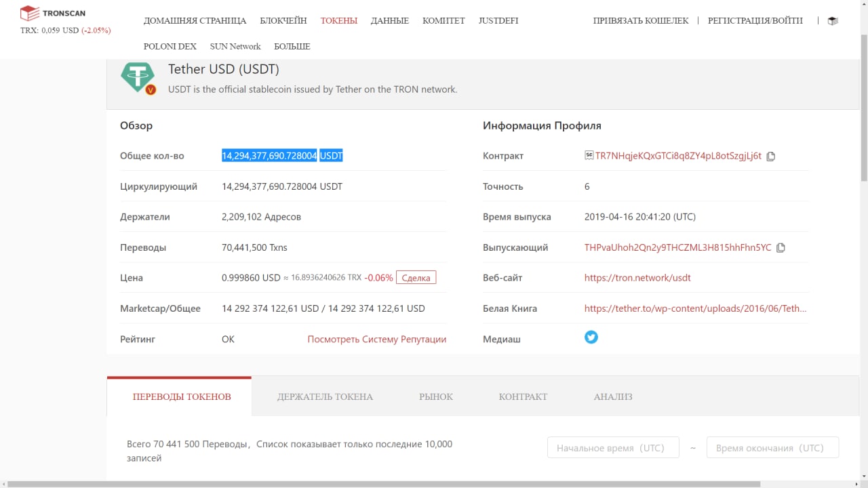Open the ДАННЫЕ menu
This screenshot has height=488, width=868.
click(390, 21)
